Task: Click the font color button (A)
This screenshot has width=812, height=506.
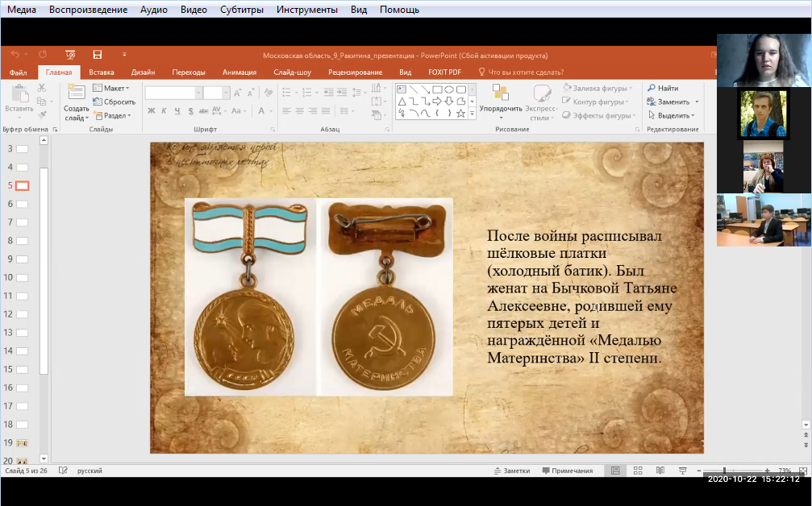Action: tap(261, 110)
